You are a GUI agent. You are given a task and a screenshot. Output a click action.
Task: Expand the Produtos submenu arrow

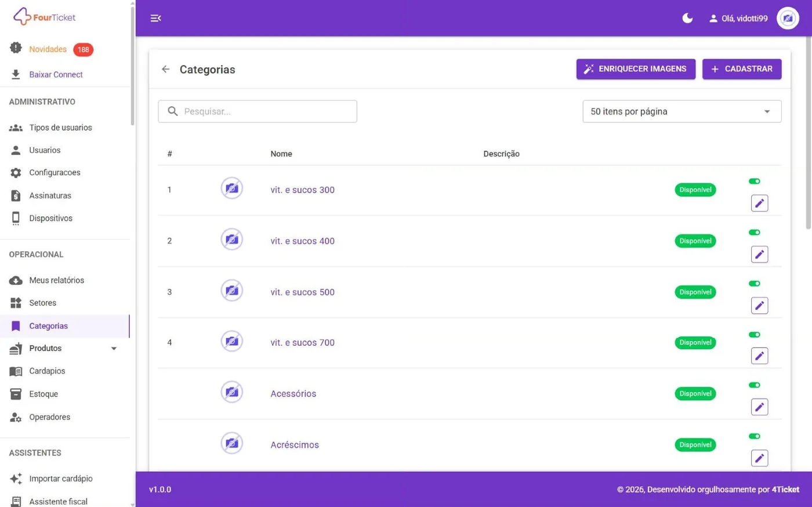point(114,349)
